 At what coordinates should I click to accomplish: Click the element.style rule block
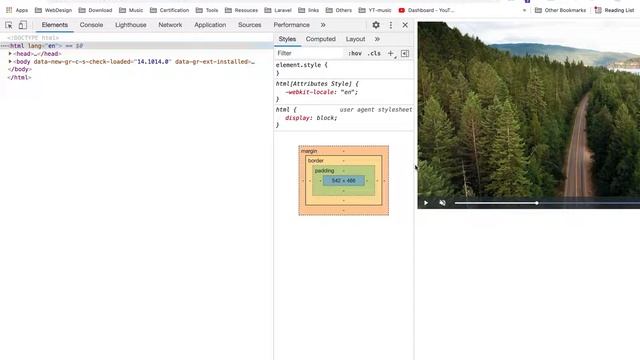pos(344,69)
